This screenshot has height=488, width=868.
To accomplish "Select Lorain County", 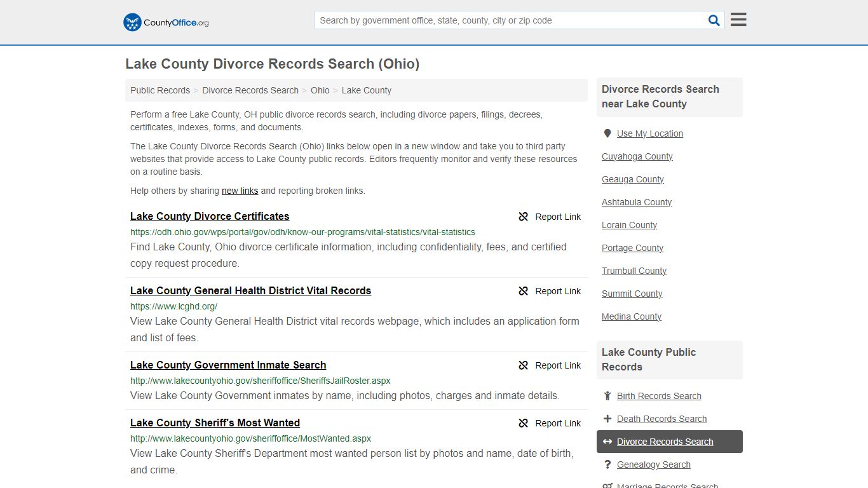I will tap(630, 225).
